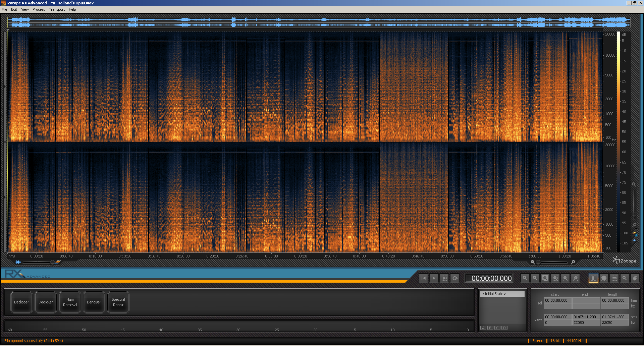The image size is (644, 346).
Task: Rewind to the start of the file
Action: pyautogui.click(x=424, y=278)
